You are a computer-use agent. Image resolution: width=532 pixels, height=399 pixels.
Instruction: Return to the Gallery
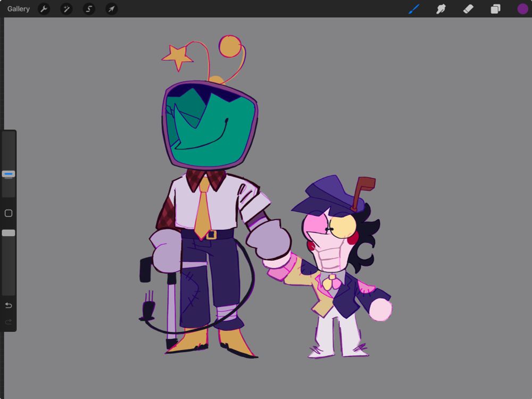18,9
